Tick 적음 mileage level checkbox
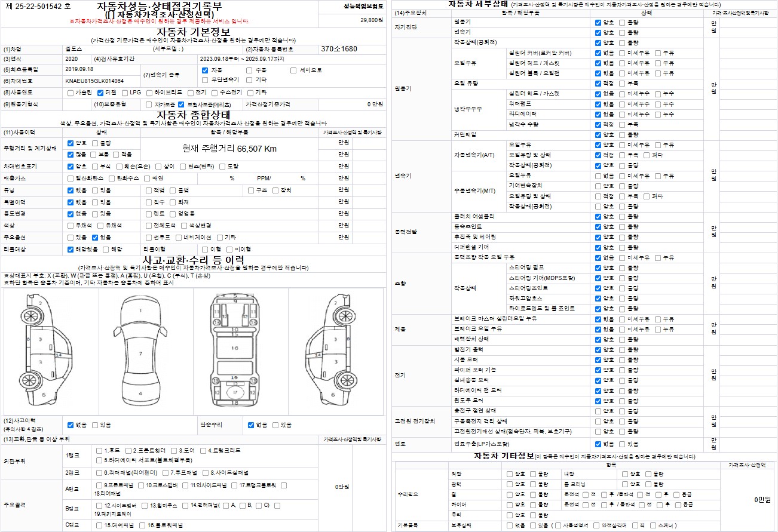The image size is (778, 532). 116,154
